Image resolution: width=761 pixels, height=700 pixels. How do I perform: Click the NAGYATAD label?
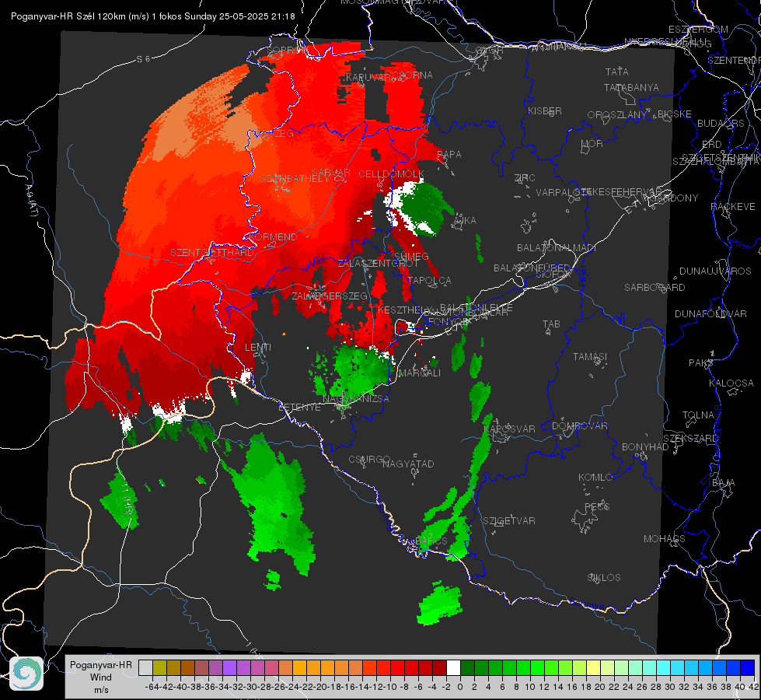(x=408, y=464)
